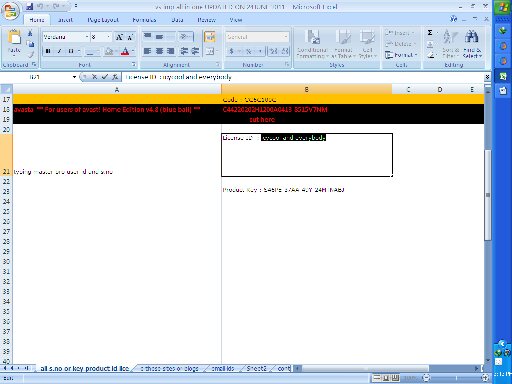Screen dimensions: 512x384
Task: Expand the Font dialog launcher
Action: (134, 64)
